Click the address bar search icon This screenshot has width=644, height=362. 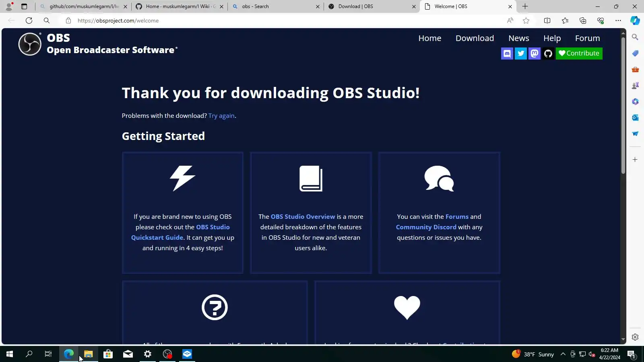pos(47,21)
